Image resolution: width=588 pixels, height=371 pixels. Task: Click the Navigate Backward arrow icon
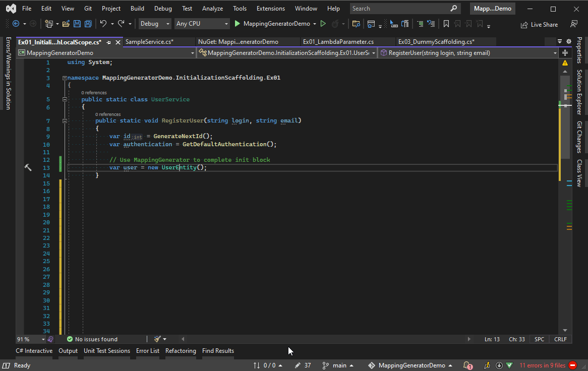click(x=16, y=23)
